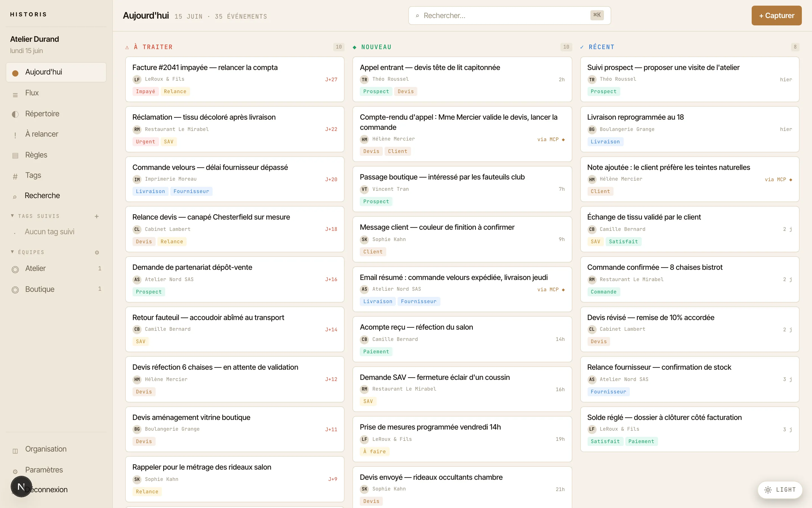Click the Urgent tag on Réclamation card

click(145, 142)
